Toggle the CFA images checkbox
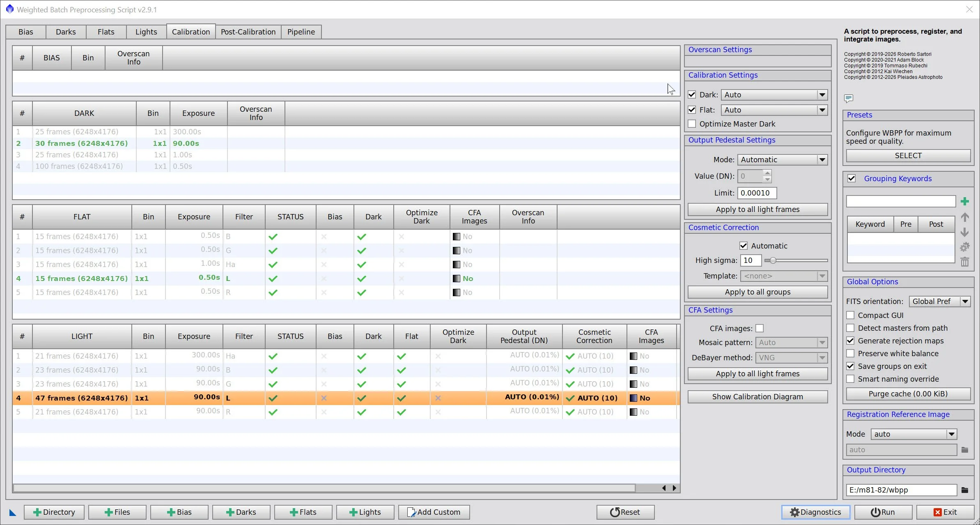The height and width of the screenshot is (525, 980). (x=760, y=328)
